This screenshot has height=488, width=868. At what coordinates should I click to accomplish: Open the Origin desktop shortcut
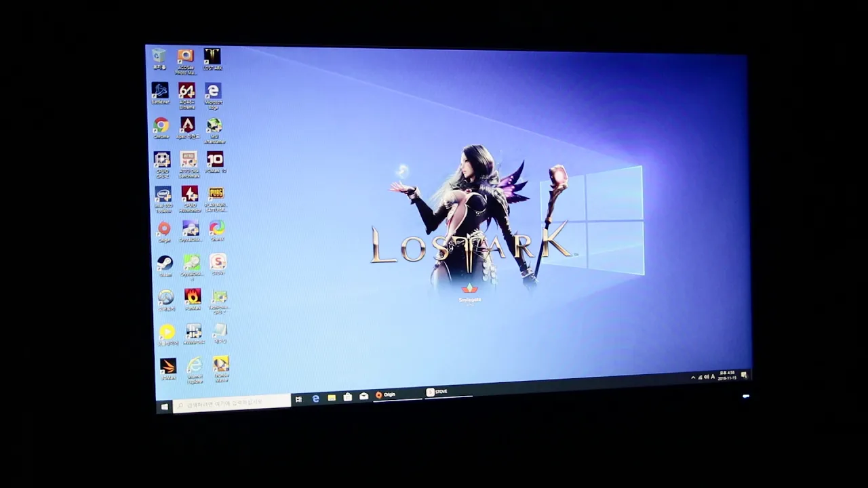pos(164,232)
